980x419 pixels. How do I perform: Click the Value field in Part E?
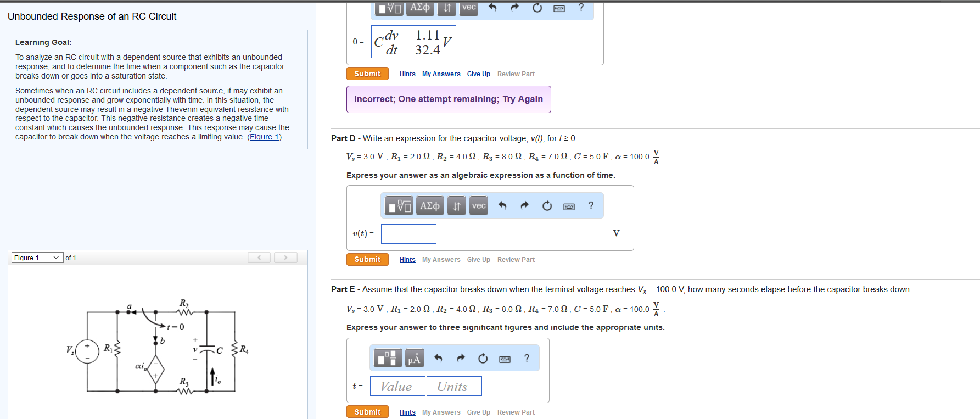tap(397, 386)
